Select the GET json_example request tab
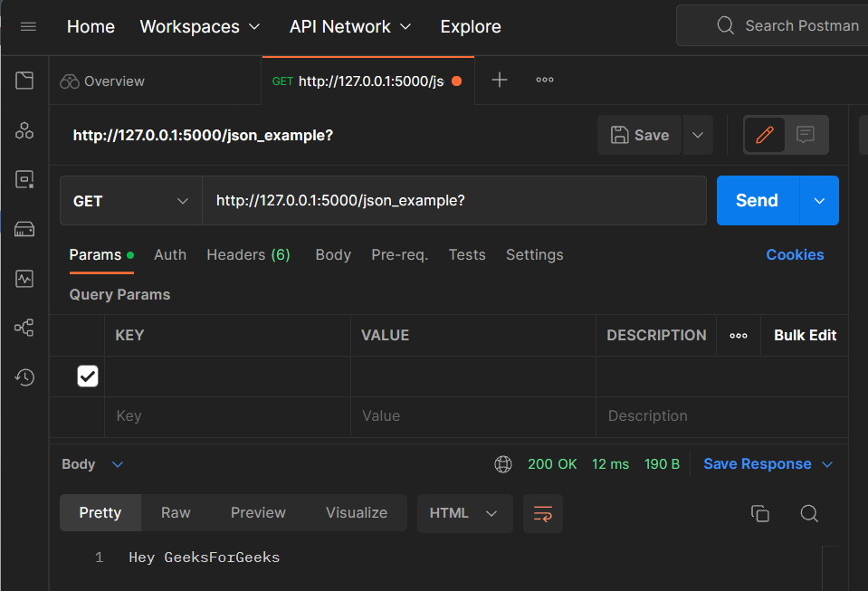This screenshot has height=591, width=868. 367,81
